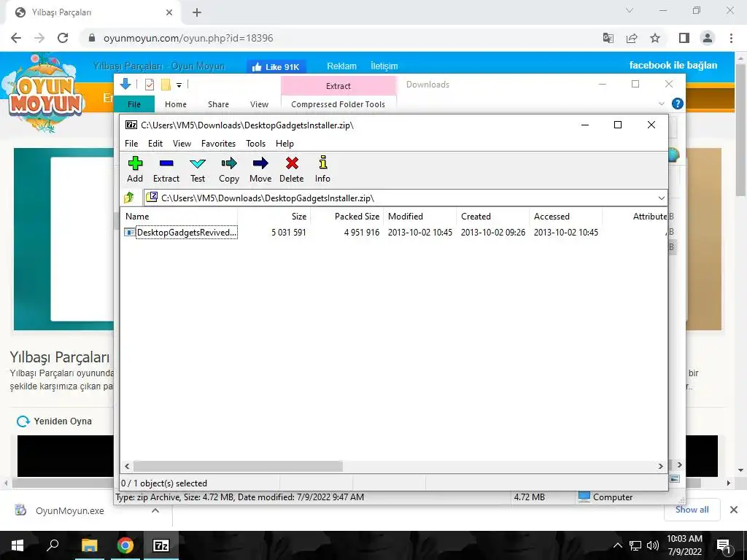The width and height of the screenshot is (747, 560).
Task: Open Chrome tab search chevron
Action: [630, 10]
